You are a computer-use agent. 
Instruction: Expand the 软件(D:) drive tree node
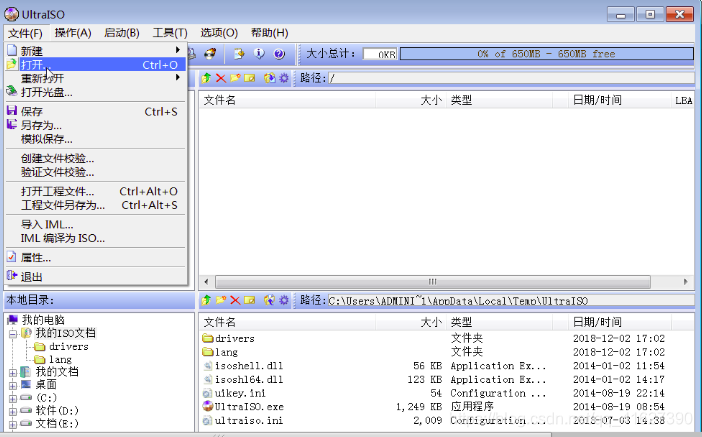click(x=13, y=411)
